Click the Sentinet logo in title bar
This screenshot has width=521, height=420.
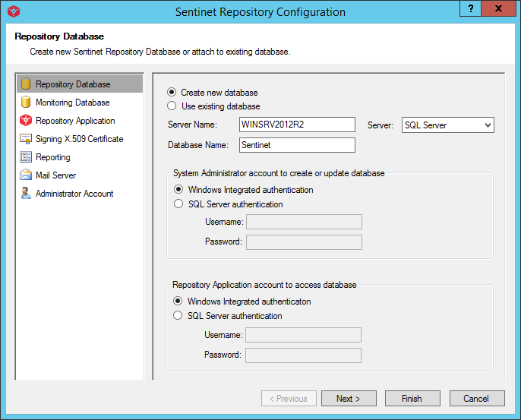click(x=14, y=11)
